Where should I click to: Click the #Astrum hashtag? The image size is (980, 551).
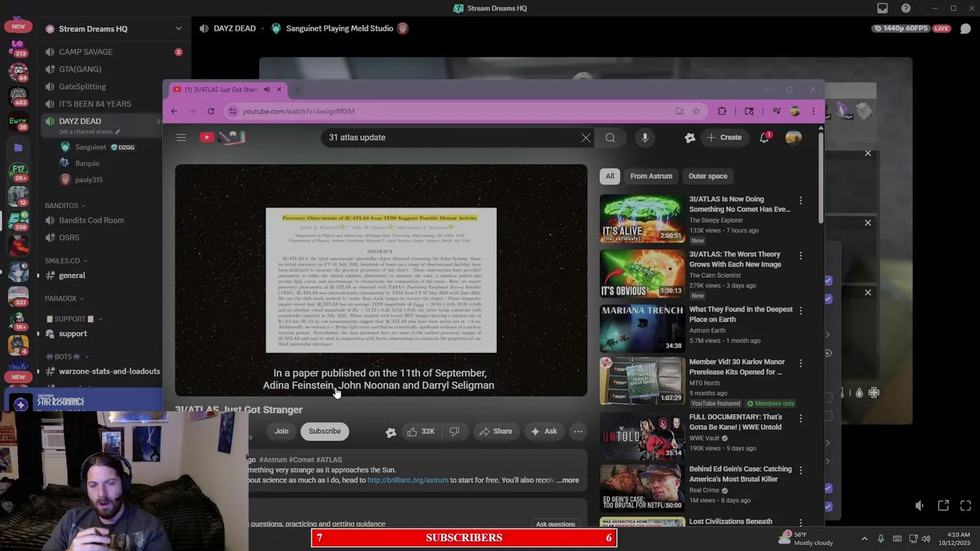[x=273, y=460]
